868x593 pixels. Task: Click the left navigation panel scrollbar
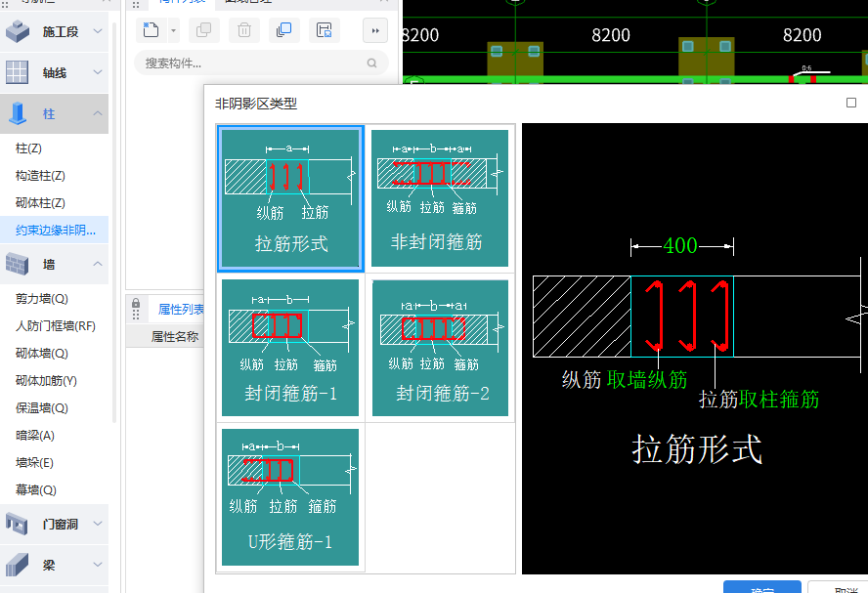pyautogui.click(x=114, y=221)
